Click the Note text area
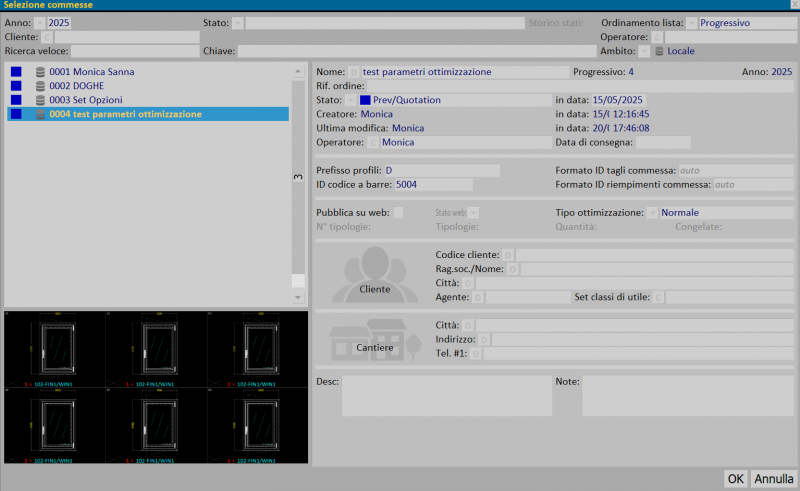800x491 pixels. pyautogui.click(x=688, y=396)
